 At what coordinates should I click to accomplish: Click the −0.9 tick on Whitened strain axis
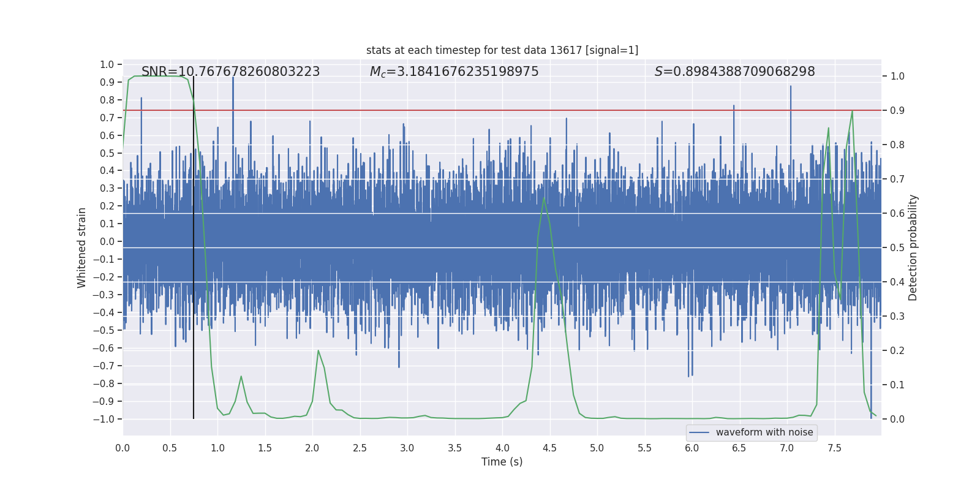[x=104, y=402]
